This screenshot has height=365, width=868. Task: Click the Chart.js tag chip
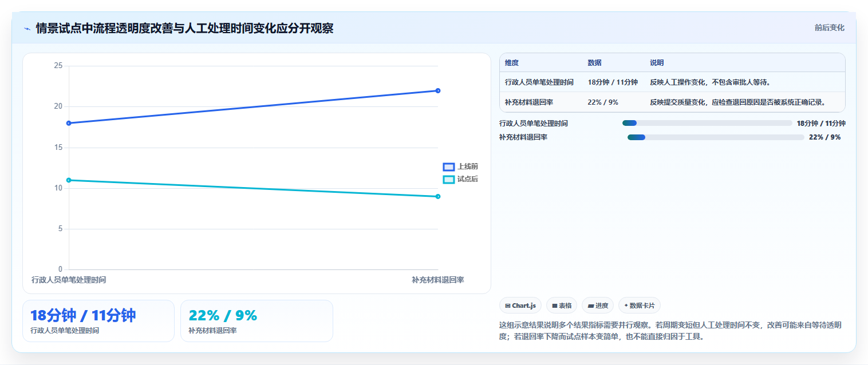[520, 306]
